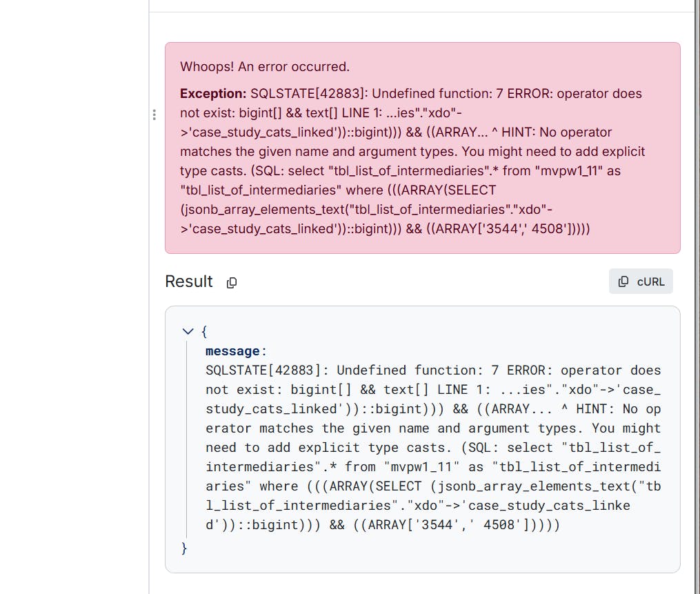Screen dimensions: 700x594
Task: Copy the Result using the copy icon
Action: pos(232,282)
